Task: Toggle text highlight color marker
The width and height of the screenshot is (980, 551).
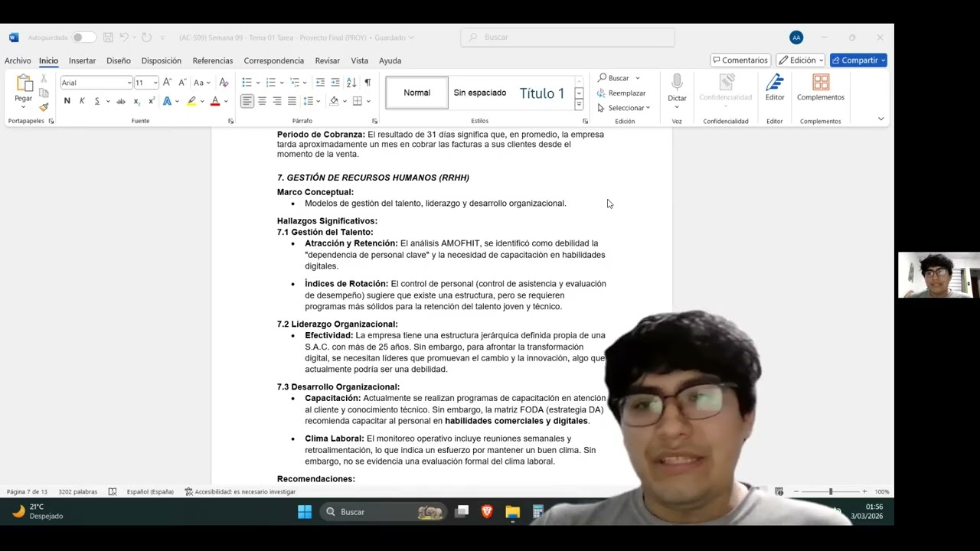Action: pyautogui.click(x=191, y=101)
